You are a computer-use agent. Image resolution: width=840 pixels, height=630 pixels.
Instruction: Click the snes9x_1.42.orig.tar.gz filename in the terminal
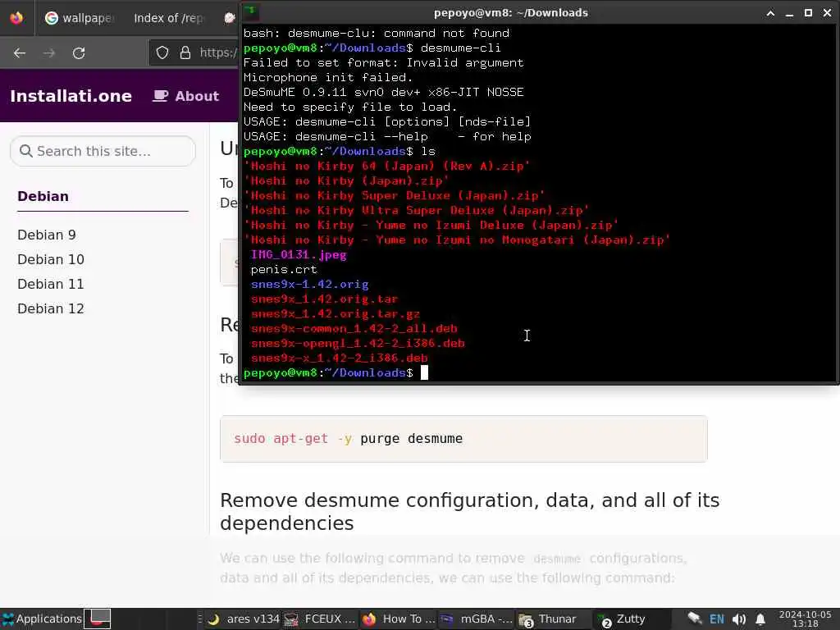tap(336, 314)
